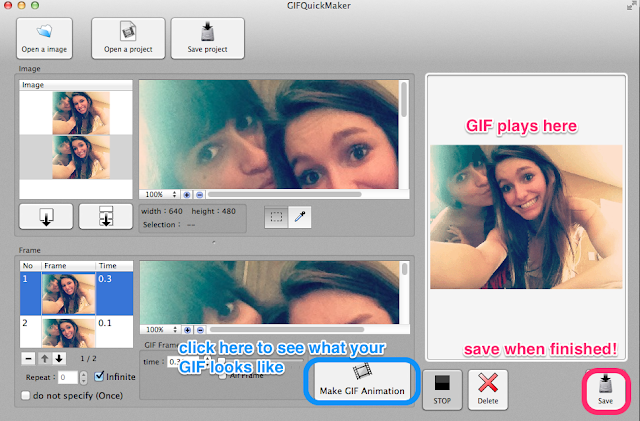Click the Time column header
Image resolution: width=640 pixels, height=421 pixels.
(114, 266)
